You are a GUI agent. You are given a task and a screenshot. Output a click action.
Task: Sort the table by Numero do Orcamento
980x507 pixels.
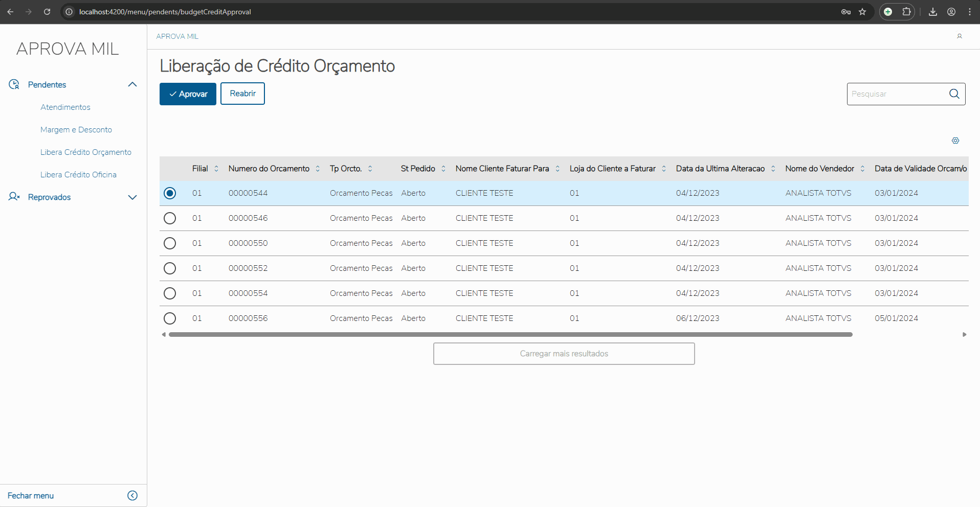[318, 169]
